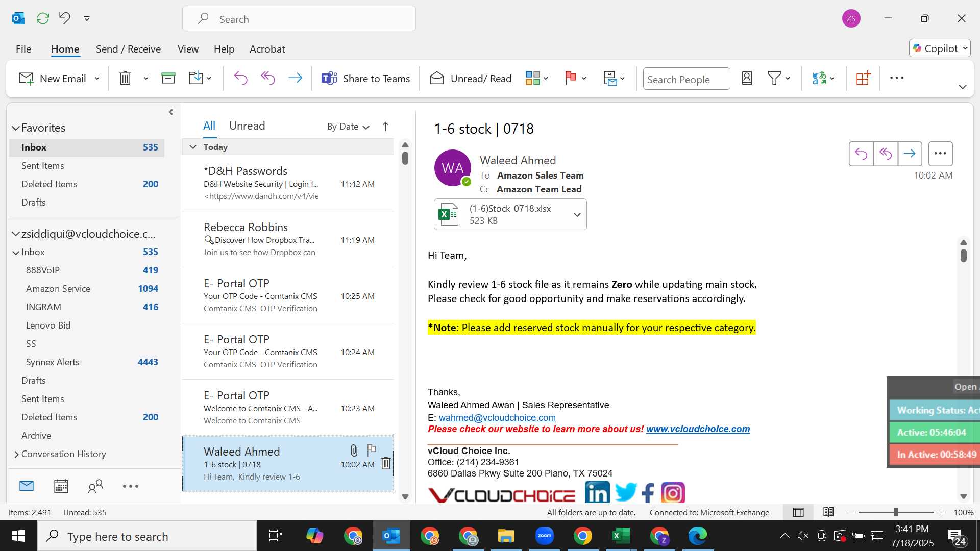Switch to Reading view in status bar

(828, 512)
